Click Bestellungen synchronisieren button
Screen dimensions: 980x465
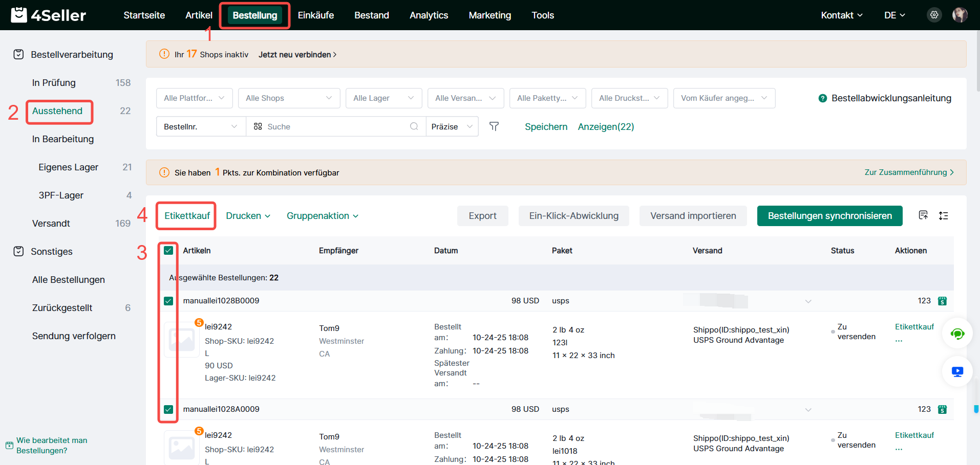click(829, 216)
